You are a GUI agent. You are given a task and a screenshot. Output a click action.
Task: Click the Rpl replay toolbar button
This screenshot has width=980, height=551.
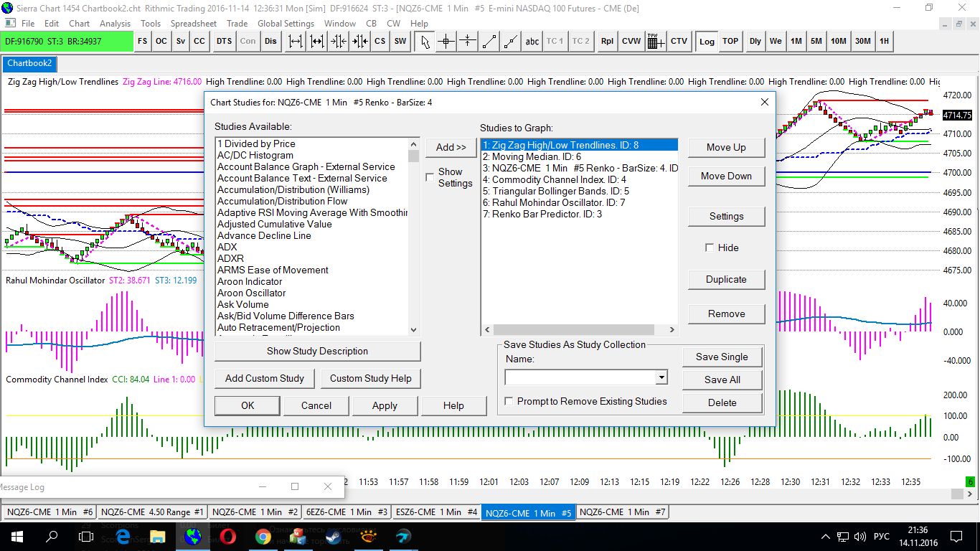pos(608,41)
